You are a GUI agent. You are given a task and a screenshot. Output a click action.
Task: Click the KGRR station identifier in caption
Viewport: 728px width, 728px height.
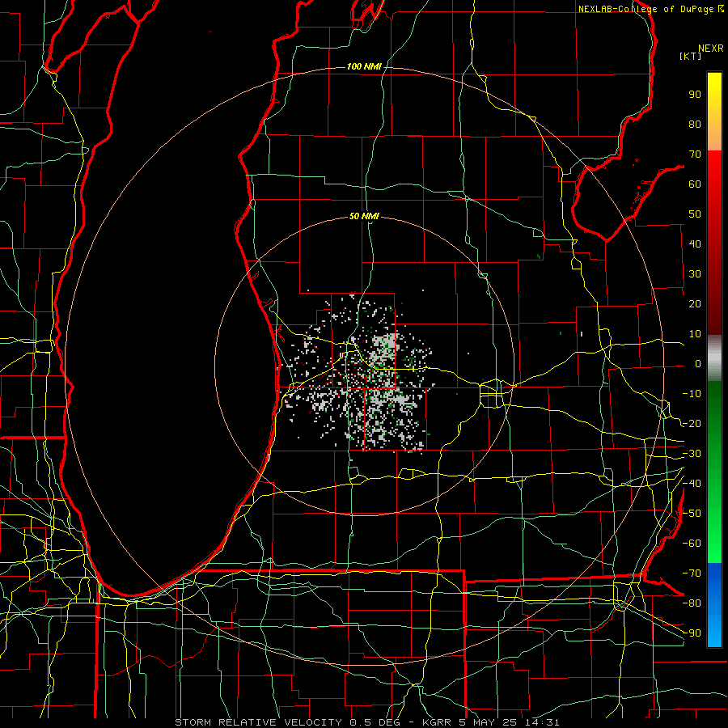coord(437,722)
